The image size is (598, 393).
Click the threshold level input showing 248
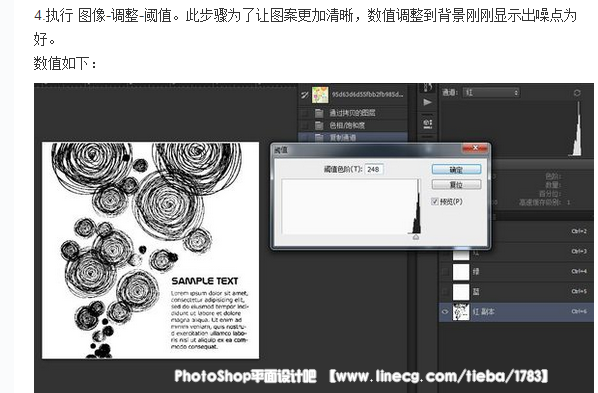374,169
